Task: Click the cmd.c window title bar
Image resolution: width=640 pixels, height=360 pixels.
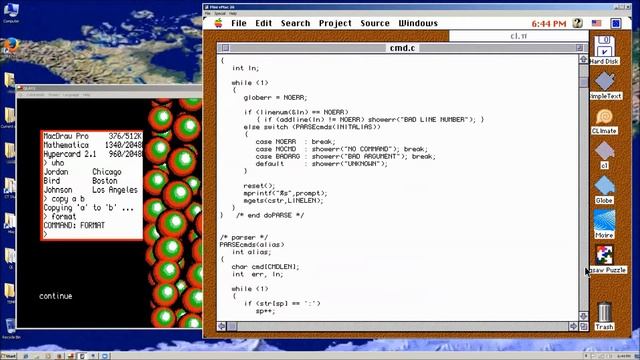Action: pos(402,48)
